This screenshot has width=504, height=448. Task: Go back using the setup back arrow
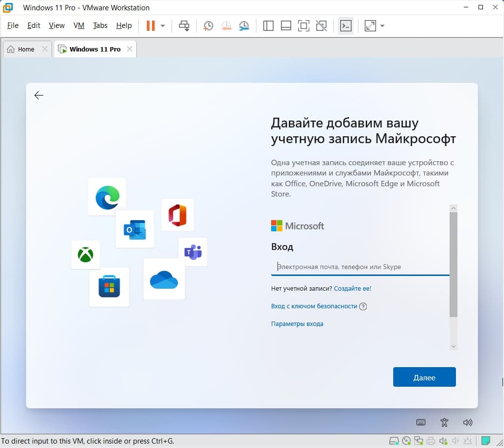click(x=39, y=95)
